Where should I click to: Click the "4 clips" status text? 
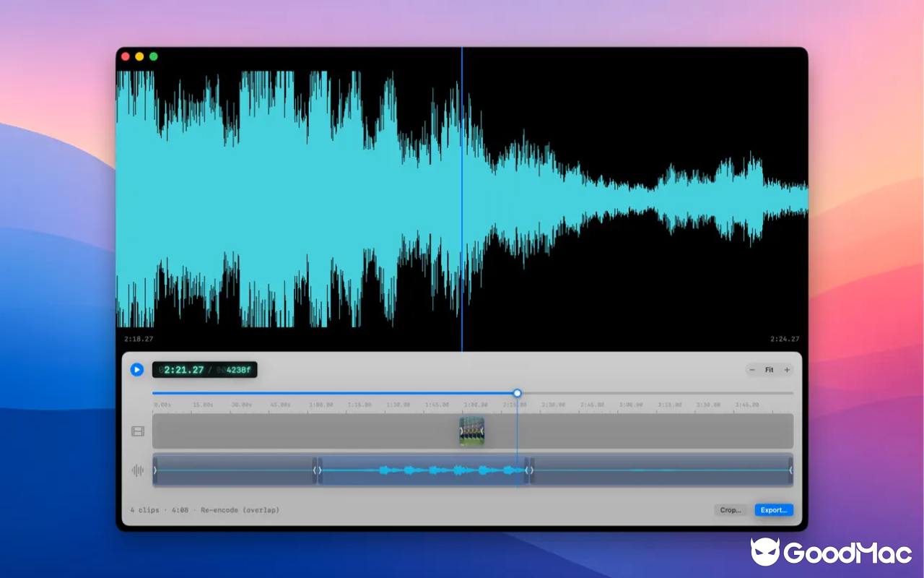[145, 510]
